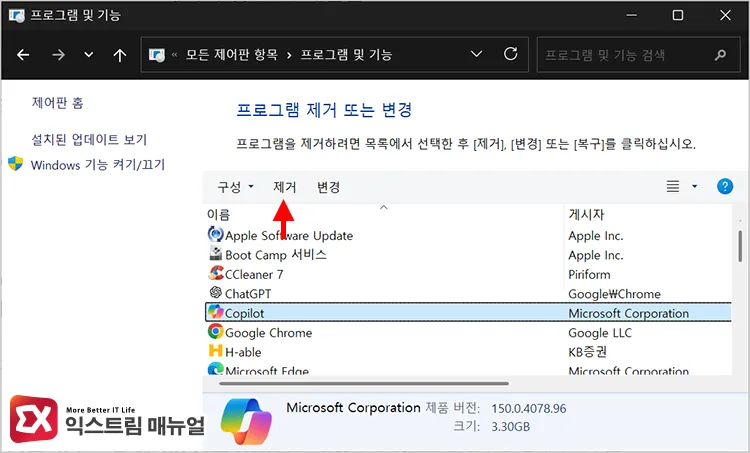Click the '제거' uninstall button
The image size is (750, 453).
click(285, 187)
